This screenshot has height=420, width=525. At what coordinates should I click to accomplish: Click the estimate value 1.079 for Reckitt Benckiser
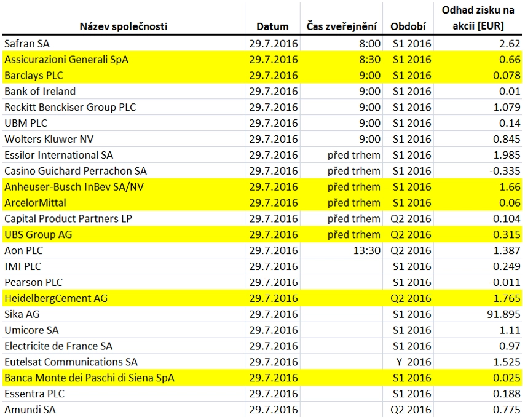(507, 107)
